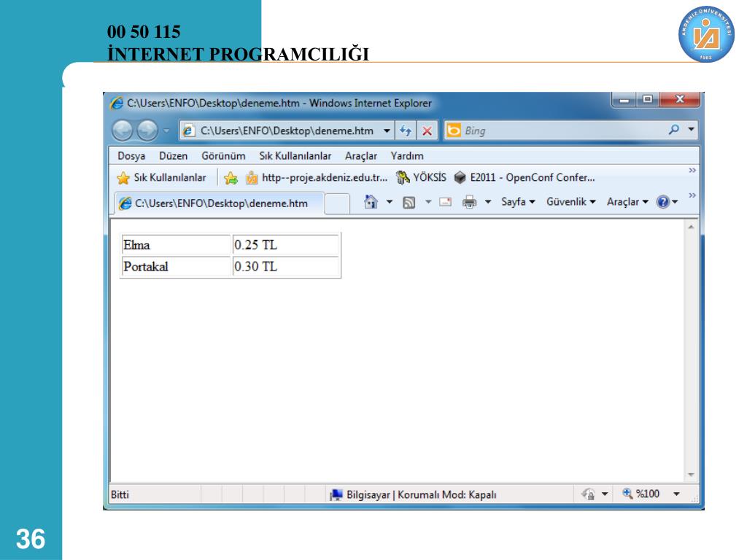Screen dimensions: 747x560
Task: Click the Back navigation arrow button
Action: [123, 130]
